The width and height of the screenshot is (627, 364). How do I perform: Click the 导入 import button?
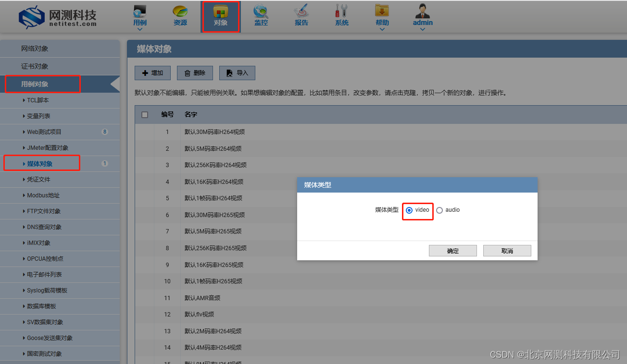237,73
